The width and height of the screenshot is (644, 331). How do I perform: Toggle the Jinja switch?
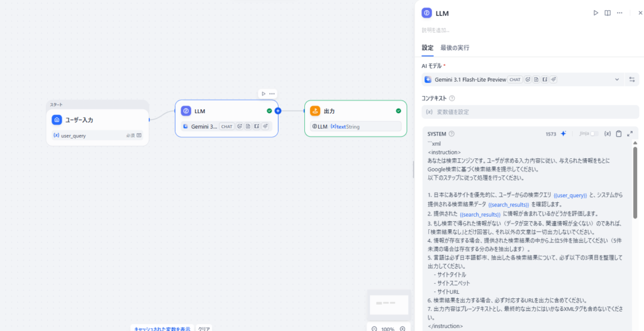point(593,134)
